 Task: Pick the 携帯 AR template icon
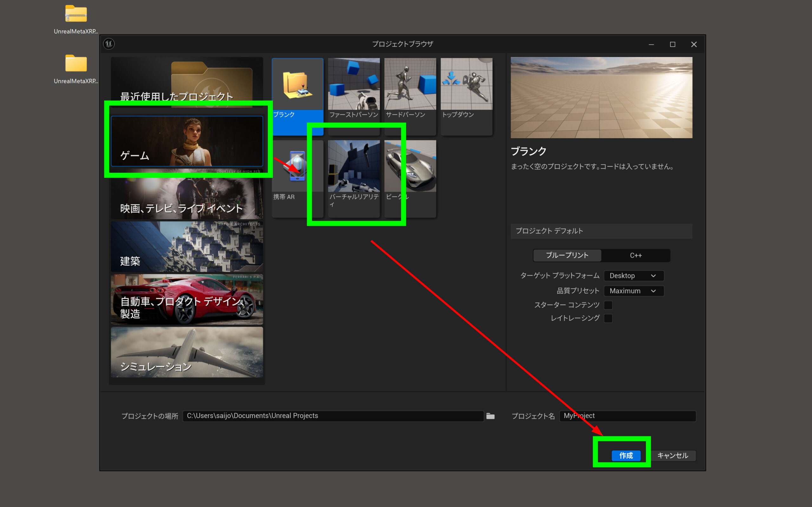click(297, 167)
